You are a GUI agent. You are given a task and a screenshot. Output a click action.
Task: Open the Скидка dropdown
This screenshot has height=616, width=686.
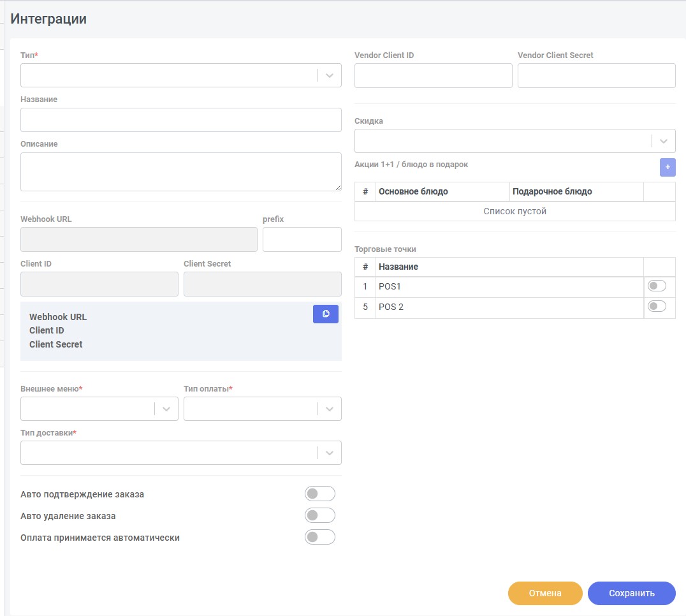(515, 141)
